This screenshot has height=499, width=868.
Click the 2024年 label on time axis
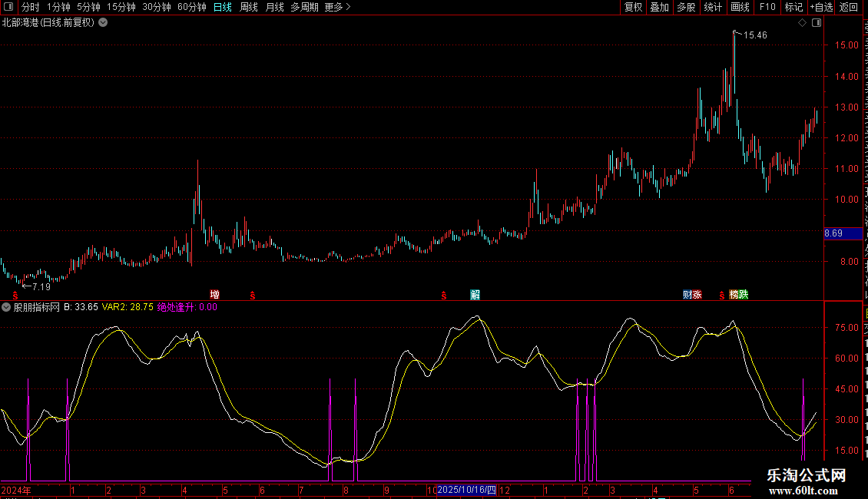pyautogui.click(x=16, y=490)
